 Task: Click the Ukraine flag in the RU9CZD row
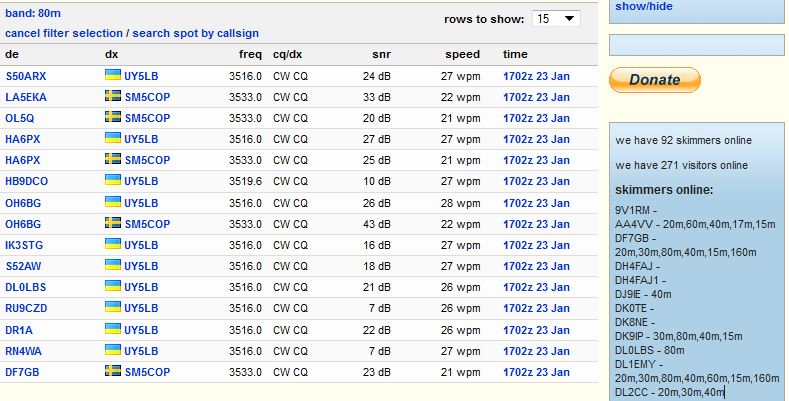pos(113,308)
